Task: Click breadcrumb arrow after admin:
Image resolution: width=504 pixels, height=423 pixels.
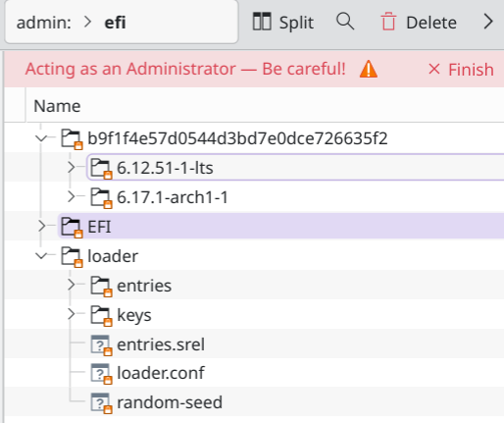Action: click(x=87, y=23)
